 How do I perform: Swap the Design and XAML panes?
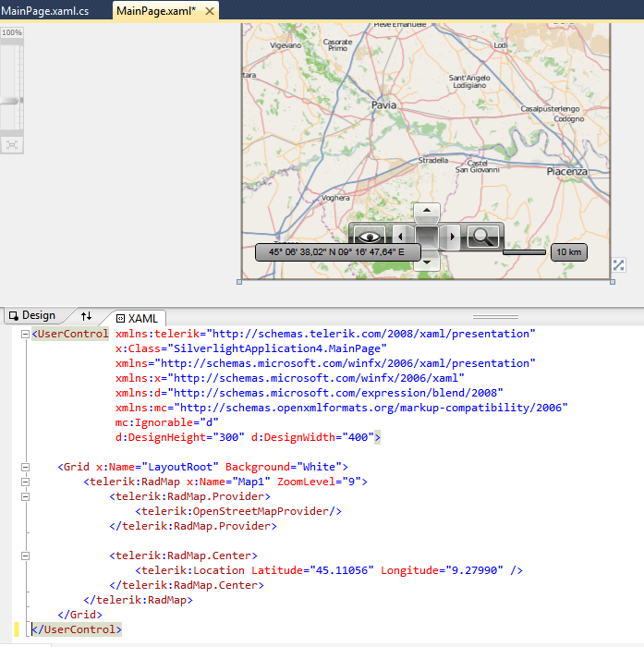87,316
